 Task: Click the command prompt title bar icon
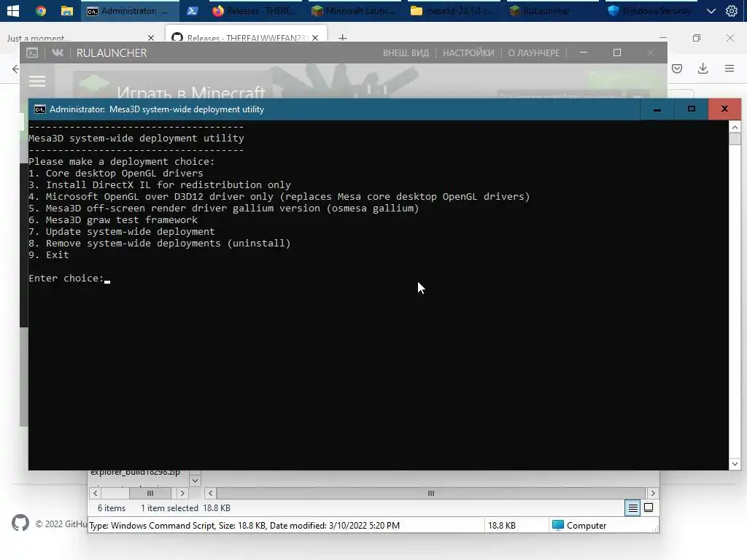pos(40,109)
